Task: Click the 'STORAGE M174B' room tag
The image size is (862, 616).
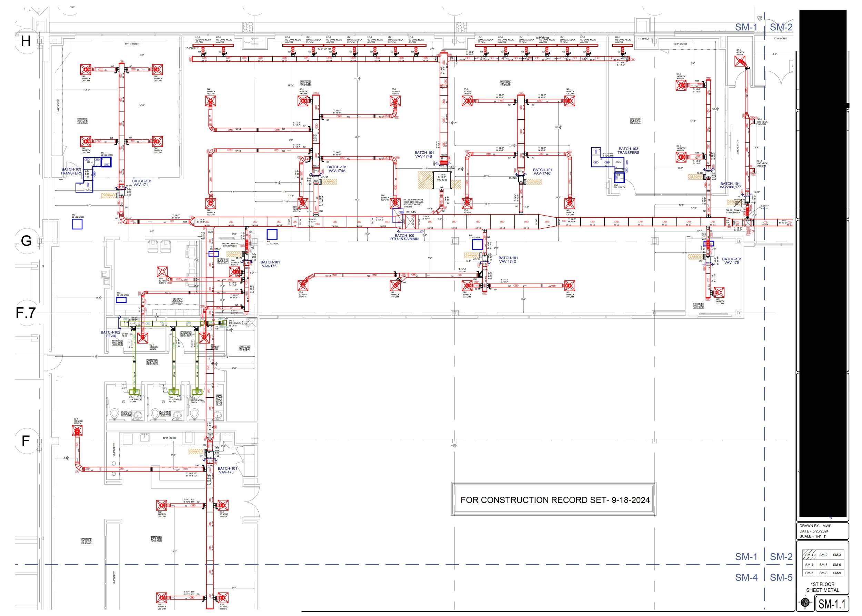Action: (186, 334)
